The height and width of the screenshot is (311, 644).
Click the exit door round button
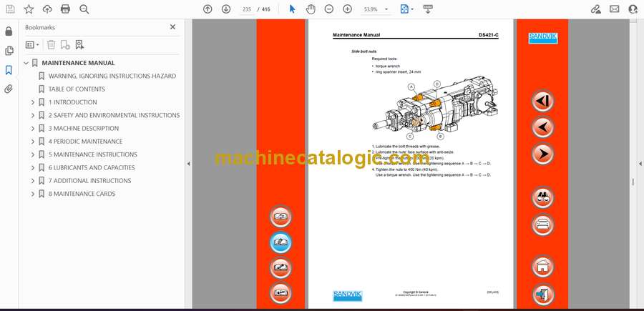pyautogui.click(x=543, y=294)
